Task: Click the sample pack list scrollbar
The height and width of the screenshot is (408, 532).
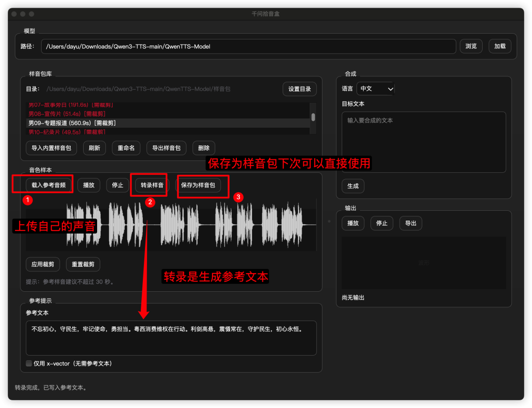Action: click(x=313, y=118)
